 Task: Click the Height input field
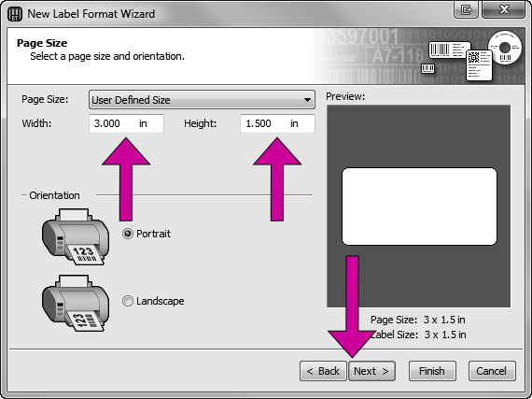277,123
